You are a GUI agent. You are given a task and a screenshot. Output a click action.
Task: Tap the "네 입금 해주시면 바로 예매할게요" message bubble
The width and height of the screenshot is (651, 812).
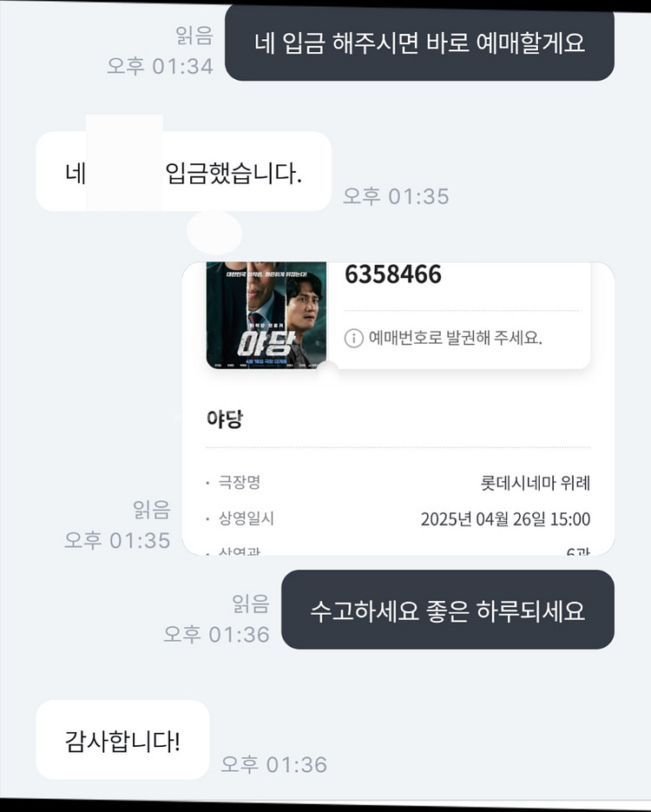[x=419, y=43]
